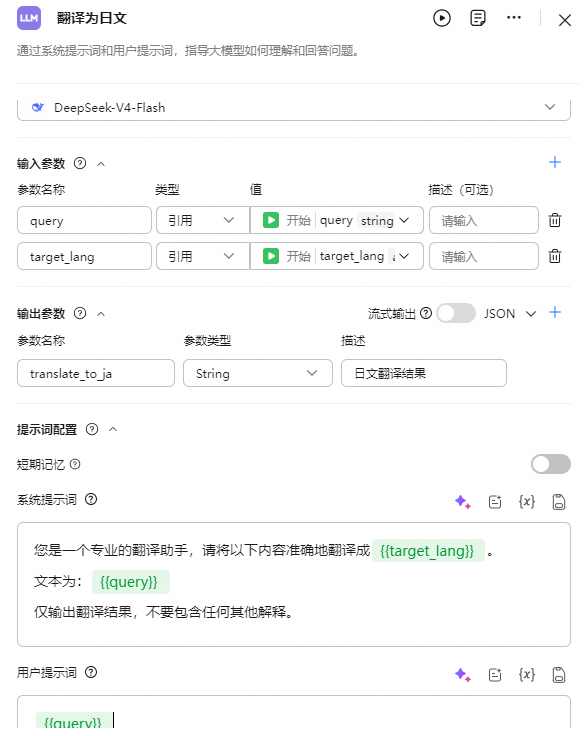
Task: Save 用户提示词 to prompt library
Action: point(559,675)
